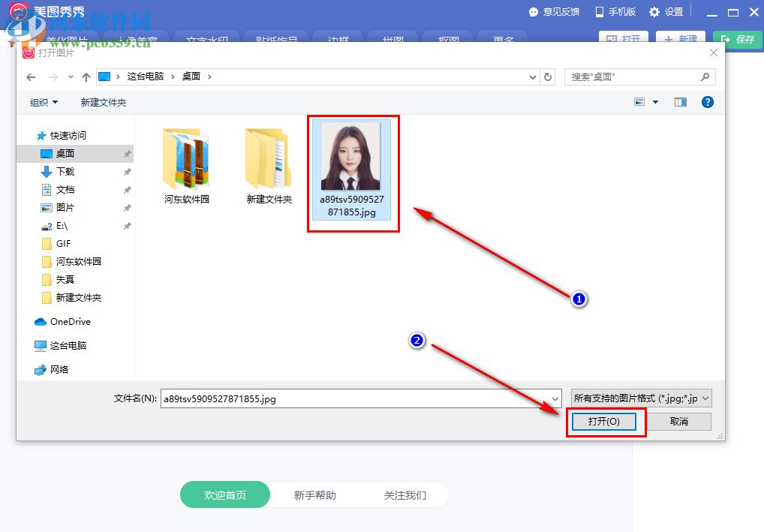The image size is (764, 532).
Task: Show the preview pane
Action: [680, 101]
